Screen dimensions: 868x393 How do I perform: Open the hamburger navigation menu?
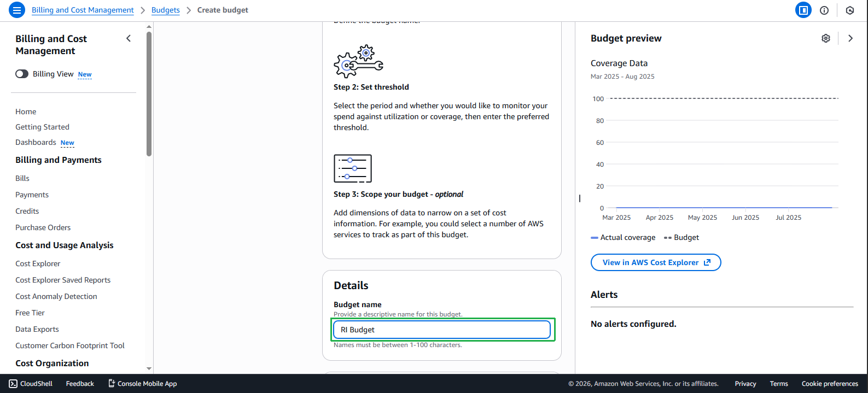click(x=17, y=10)
